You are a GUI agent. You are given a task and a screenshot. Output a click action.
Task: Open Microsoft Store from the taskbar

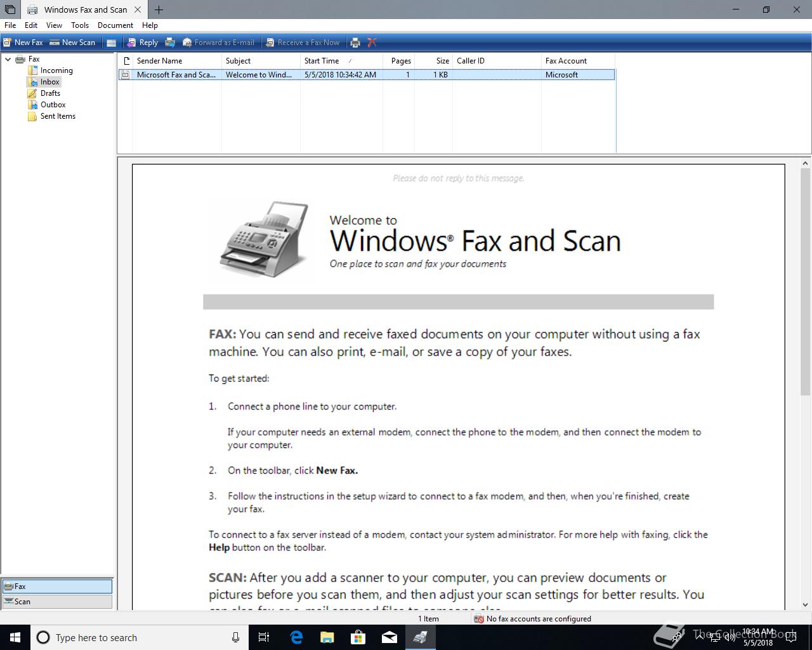(358, 637)
